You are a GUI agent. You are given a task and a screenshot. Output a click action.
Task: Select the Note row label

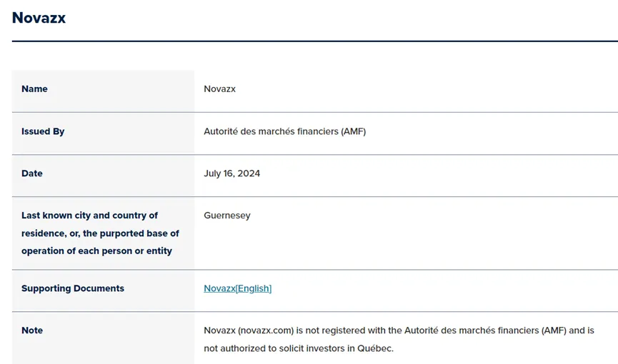pyautogui.click(x=32, y=330)
